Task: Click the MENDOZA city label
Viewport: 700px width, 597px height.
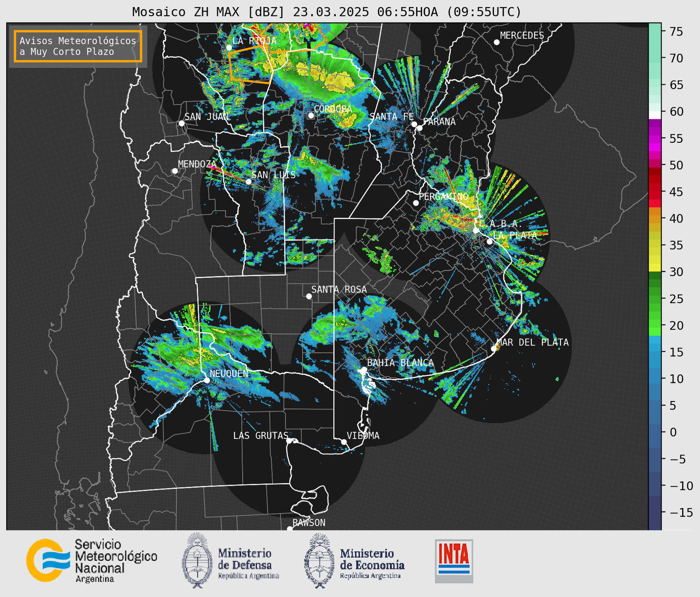Action: pos(197,164)
